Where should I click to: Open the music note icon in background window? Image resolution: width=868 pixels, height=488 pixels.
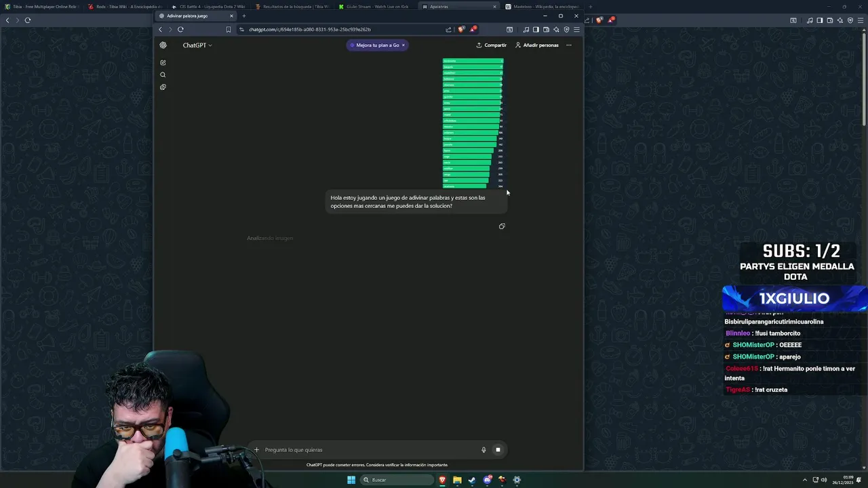(x=810, y=20)
